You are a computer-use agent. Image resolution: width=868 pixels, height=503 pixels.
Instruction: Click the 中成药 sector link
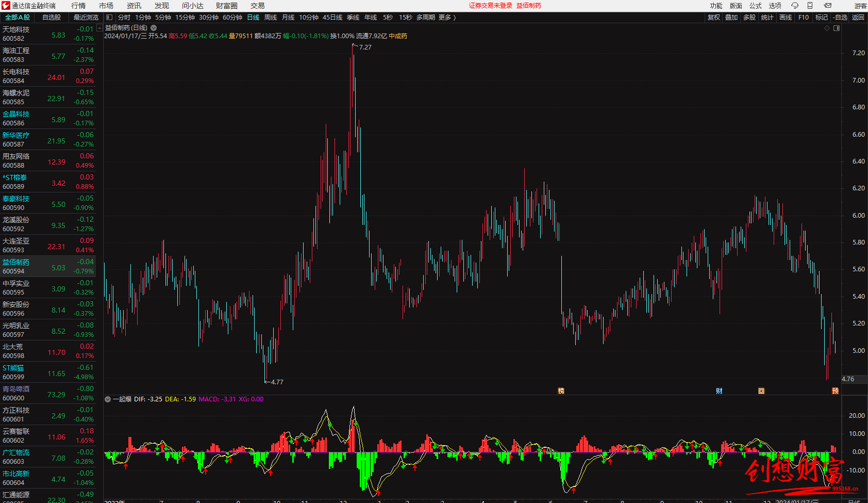pyautogui.click(x=398, y=36)
